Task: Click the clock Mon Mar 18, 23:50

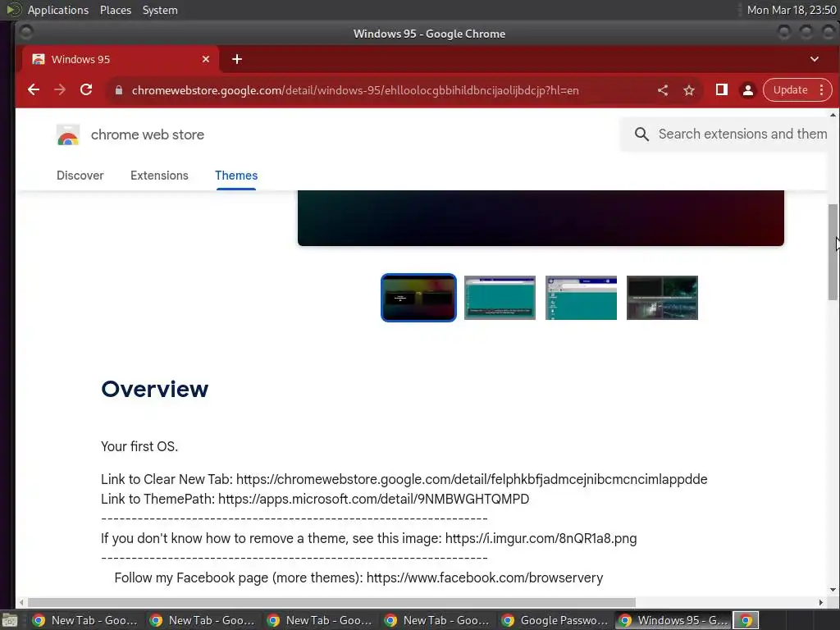Action: pos(792,10)
